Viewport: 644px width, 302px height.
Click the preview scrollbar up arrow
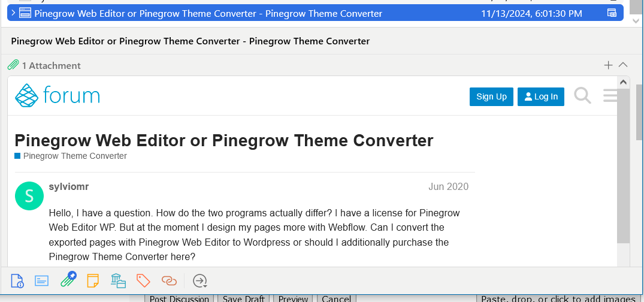pyautogui.click(x=623, y=82)
